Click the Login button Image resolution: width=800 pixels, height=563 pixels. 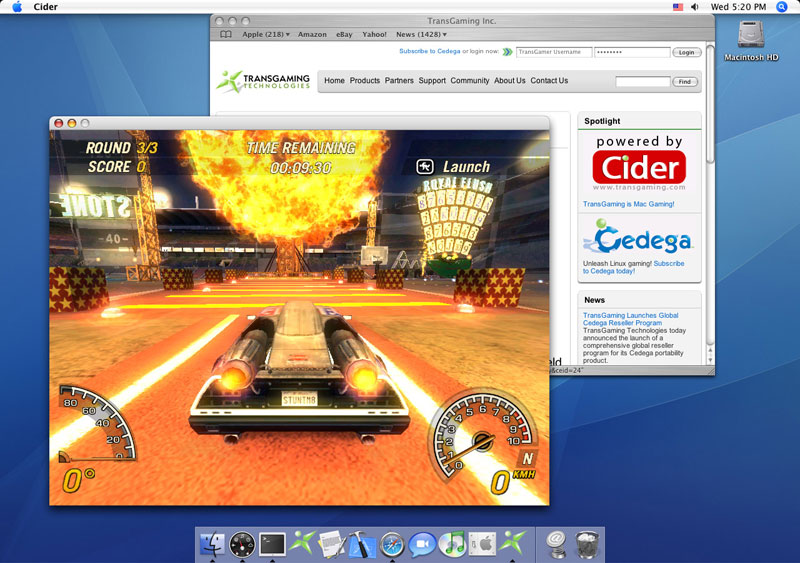tap(686, 52)
